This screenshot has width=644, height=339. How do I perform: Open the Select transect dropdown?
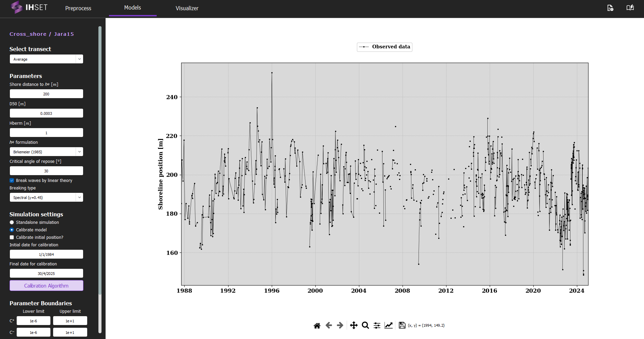pos(46,59)
